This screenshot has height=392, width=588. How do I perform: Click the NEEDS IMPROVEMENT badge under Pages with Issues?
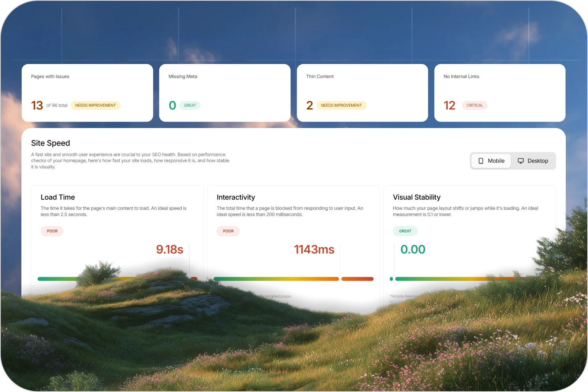click(95, 105)
